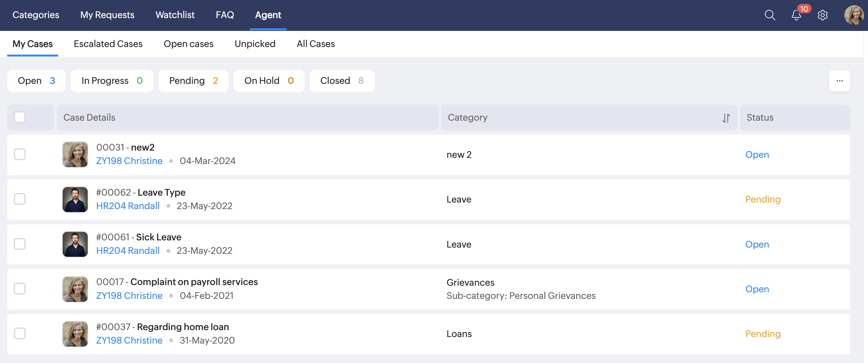This screenshot has height=363, width=868.
Task: Go to Watchlist in top navigation
Action: click(x=175, y=15)
